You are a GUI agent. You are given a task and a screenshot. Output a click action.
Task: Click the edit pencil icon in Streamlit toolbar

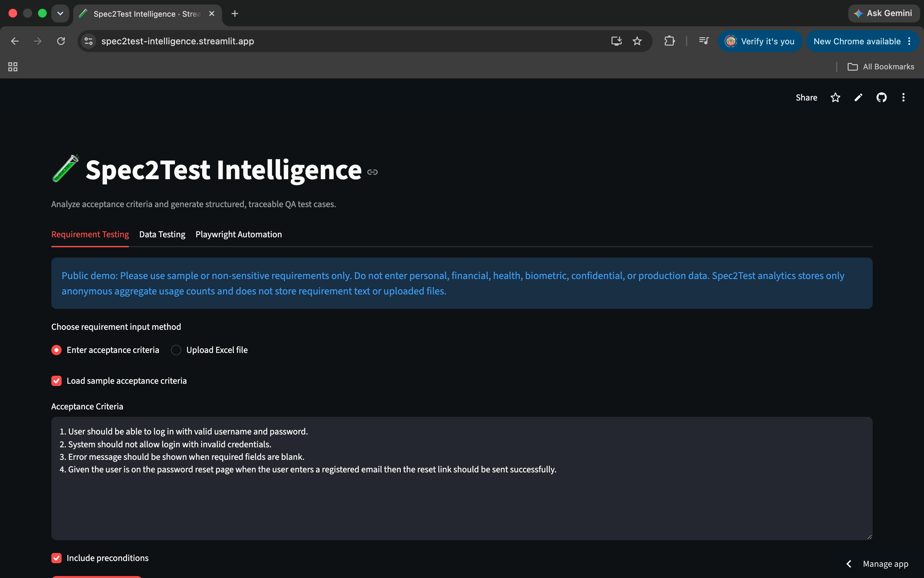(x=858, y=98)
